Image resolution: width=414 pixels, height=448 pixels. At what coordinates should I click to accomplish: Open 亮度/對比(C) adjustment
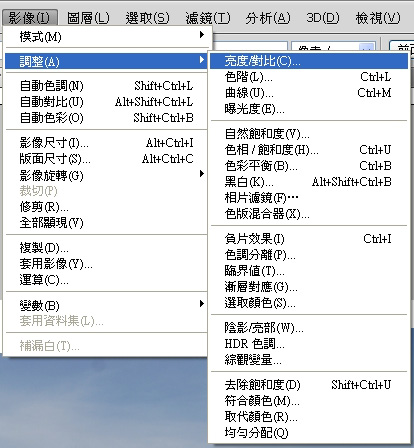[309, 61]
